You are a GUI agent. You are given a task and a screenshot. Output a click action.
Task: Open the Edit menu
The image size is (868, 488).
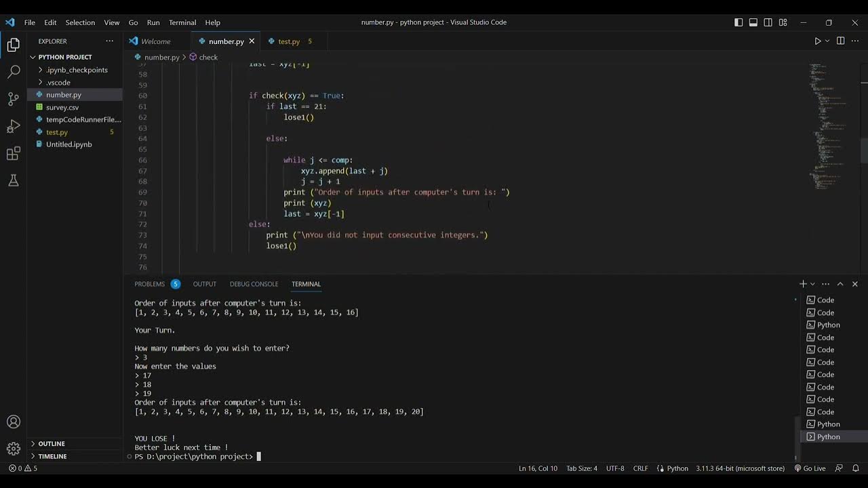51,22
